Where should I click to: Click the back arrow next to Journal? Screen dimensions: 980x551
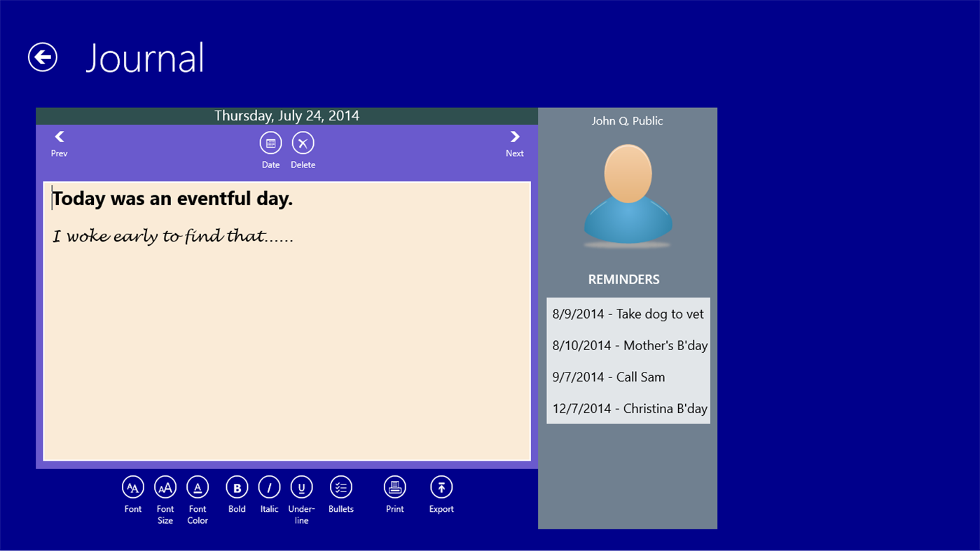tap(41, 57)
